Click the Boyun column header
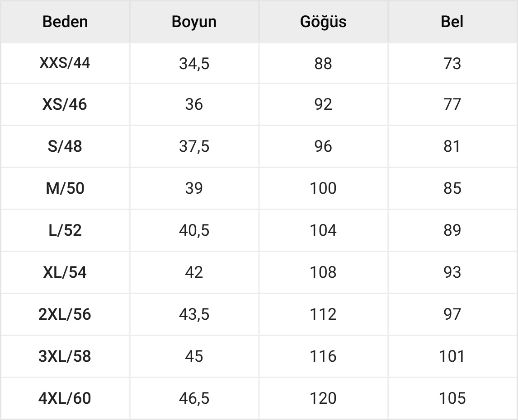Image resolution: width=518 pixels, height=420 pixels. 194,22
